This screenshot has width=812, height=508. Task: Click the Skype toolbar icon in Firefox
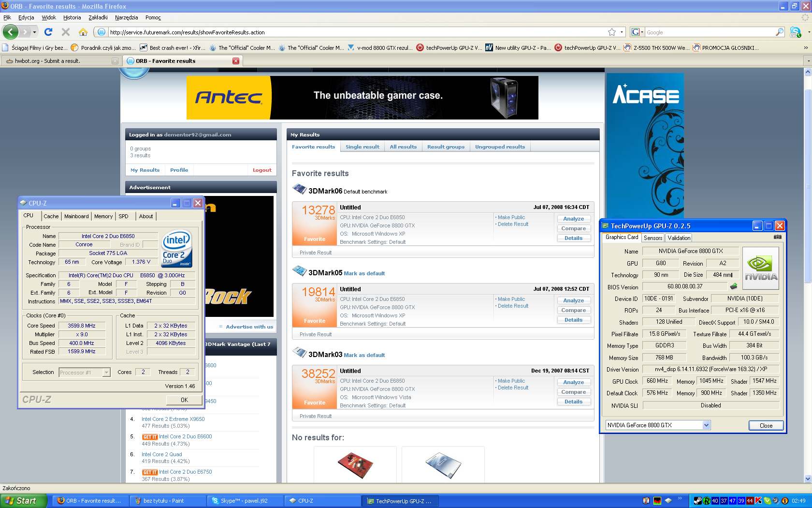tap(795, 32)
